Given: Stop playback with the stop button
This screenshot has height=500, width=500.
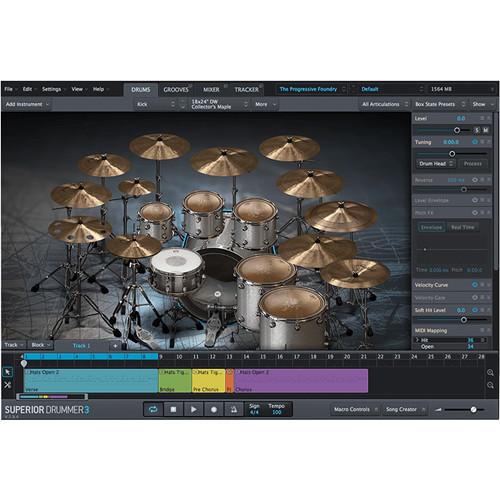Looking at the screenshot, I should pos(173,409).
